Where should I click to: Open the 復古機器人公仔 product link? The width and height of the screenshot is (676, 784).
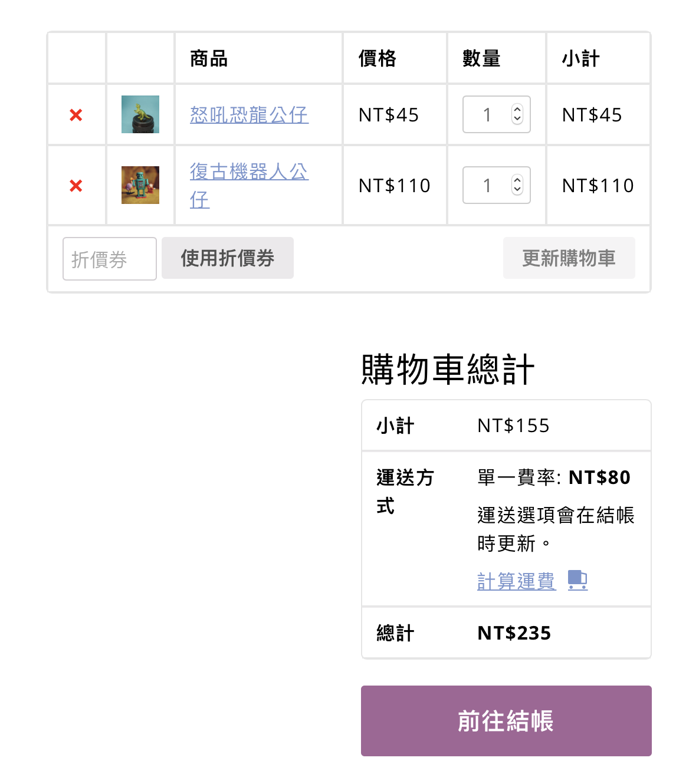click(249, 172)
